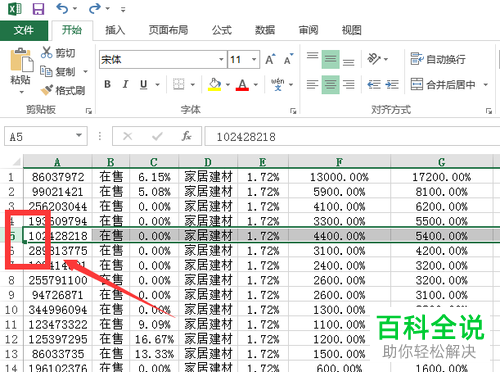Open the 文件 tab
Image resolution: width=500 pixels, height=372 pixels.
pos(24,30)
